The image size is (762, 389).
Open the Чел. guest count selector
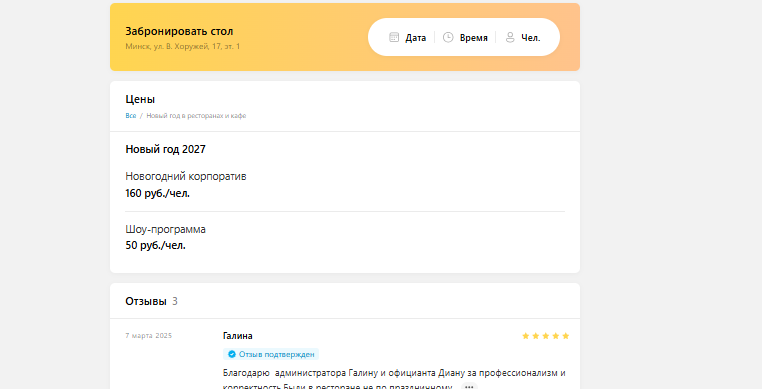(x=523, y=37)
